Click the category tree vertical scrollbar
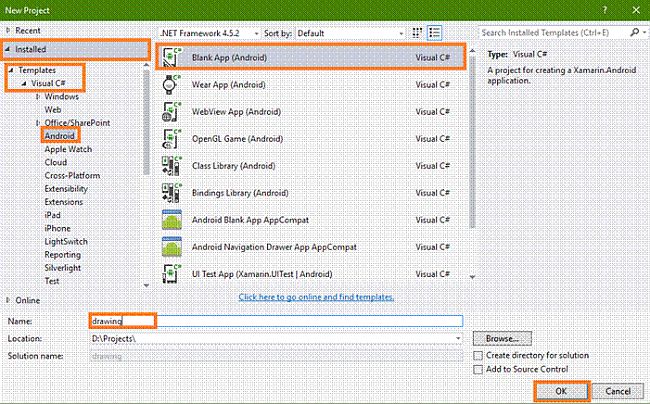This screenshot has height=404, width=650. [146, 122]
